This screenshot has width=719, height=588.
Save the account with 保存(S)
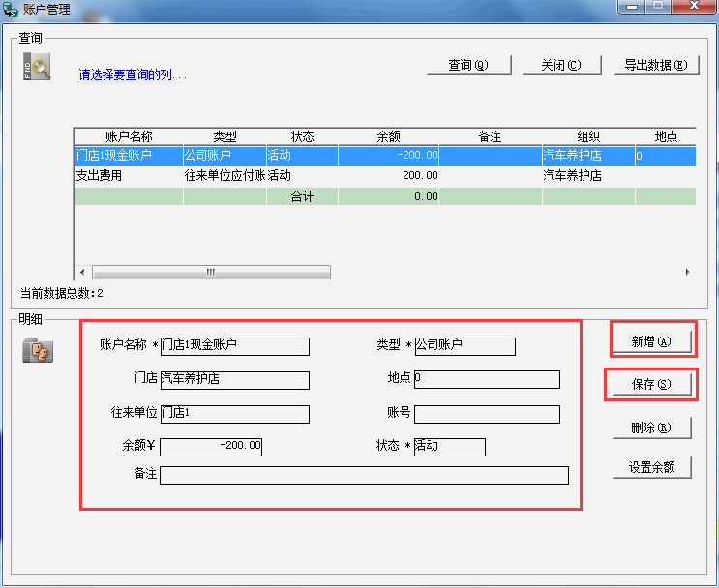651,384
